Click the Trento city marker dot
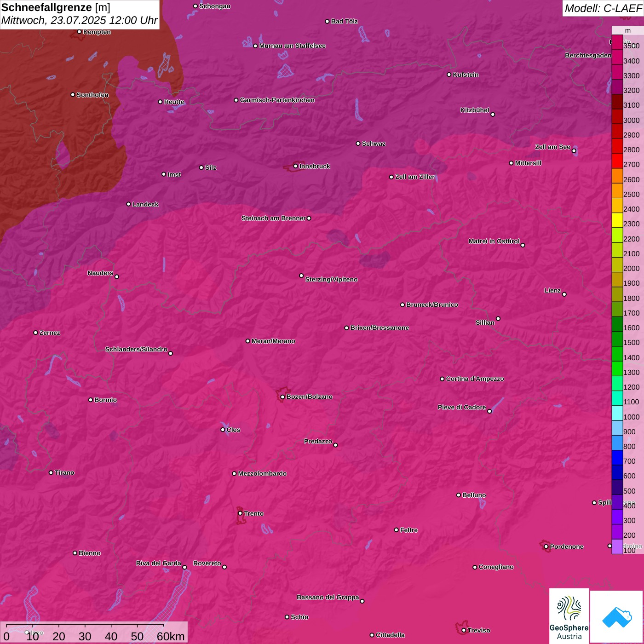 tap(240, 513)
